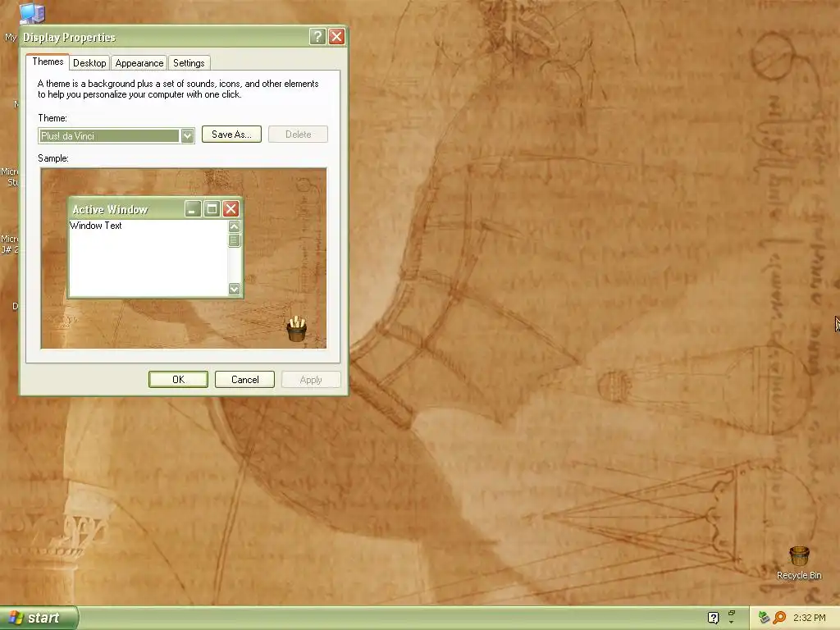Confirm with the OK button
The image size is (840, 630).
point(178,379)
